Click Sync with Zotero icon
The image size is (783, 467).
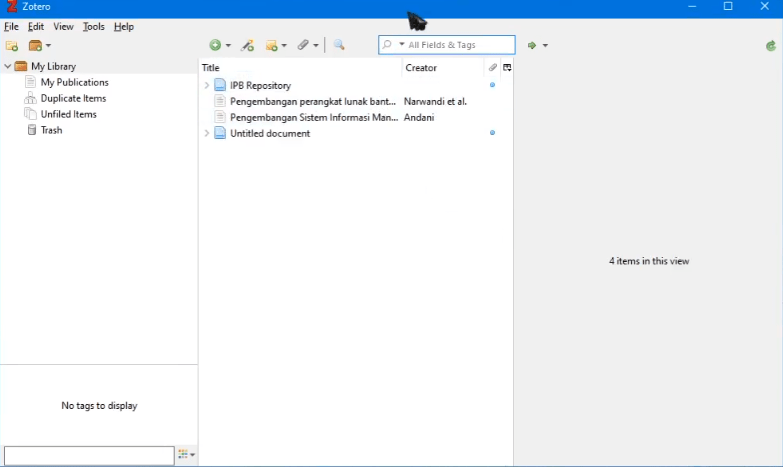[x=770, y=46]
